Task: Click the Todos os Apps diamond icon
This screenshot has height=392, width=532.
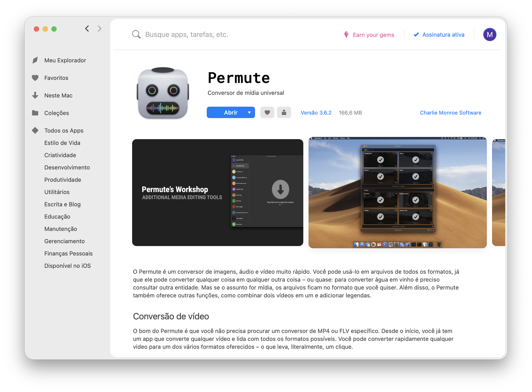Action: point(35,131)
